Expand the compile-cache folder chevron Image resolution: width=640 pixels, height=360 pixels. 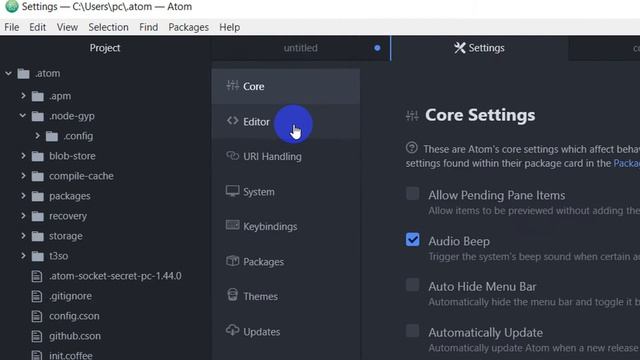(23, 176)
